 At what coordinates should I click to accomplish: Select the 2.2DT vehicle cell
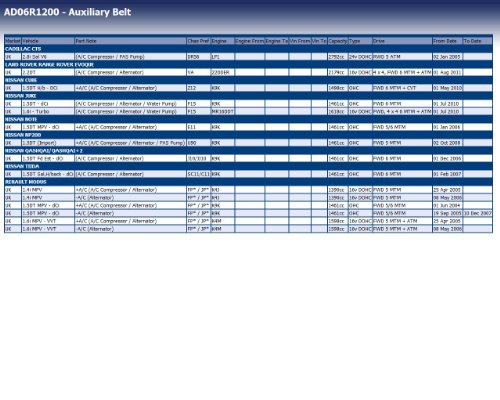(x=48, y=72)
